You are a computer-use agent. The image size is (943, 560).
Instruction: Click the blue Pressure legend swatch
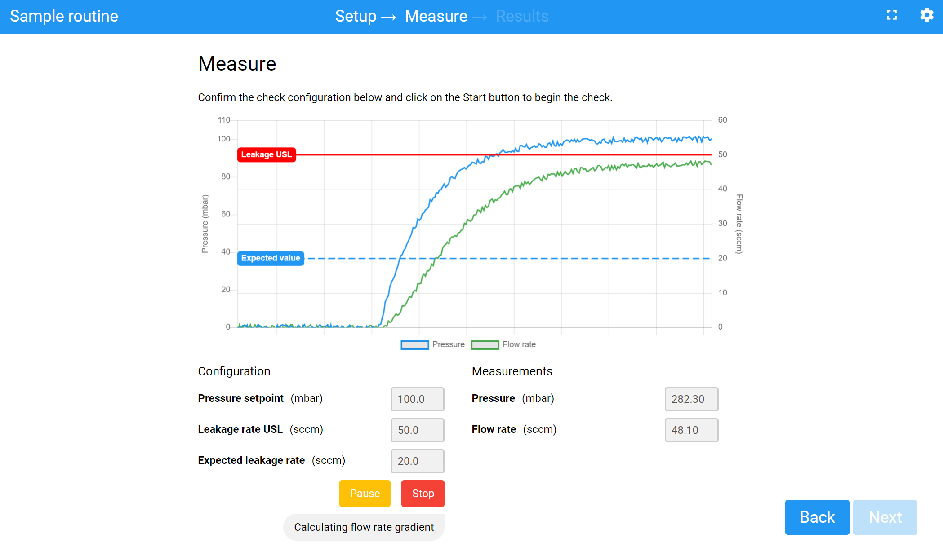pos(414,345)
